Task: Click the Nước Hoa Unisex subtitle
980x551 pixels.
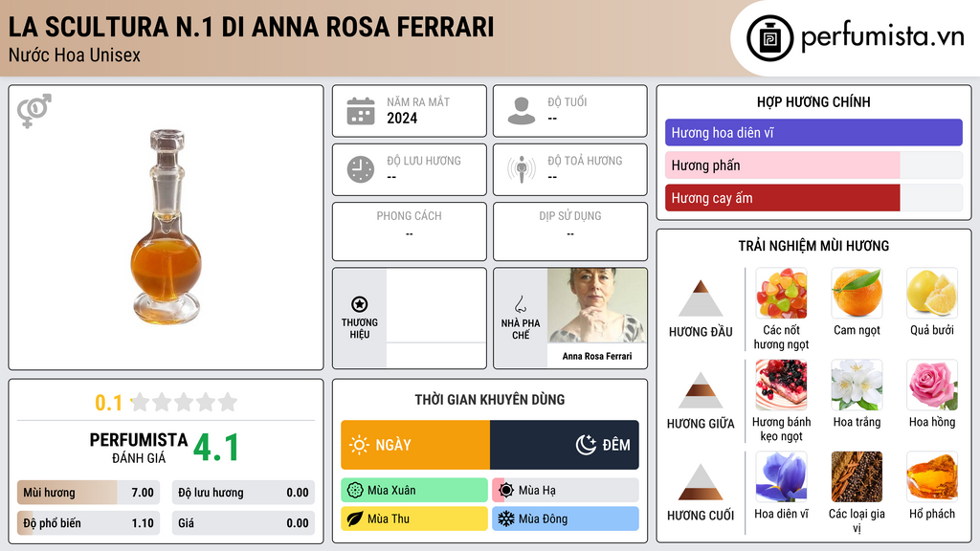Action: [x=75, y=55]
